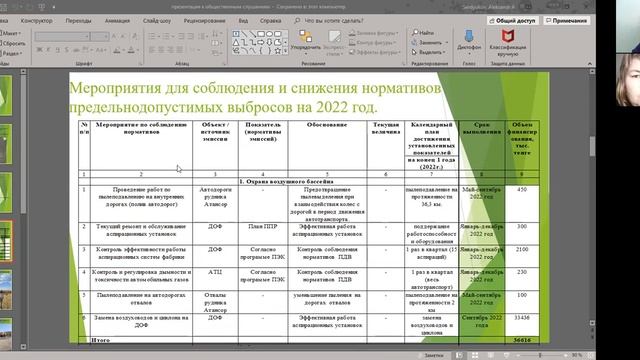Switch to Reading view in status bar

click(x=491, y=356)
